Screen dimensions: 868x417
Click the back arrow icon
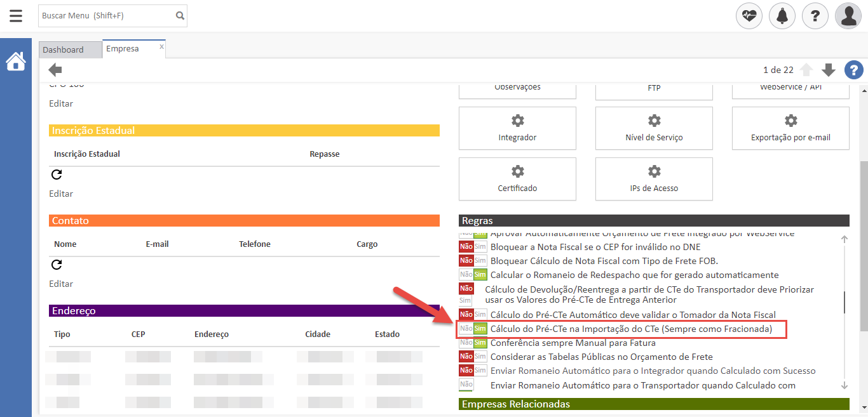[x=55, y=70]
